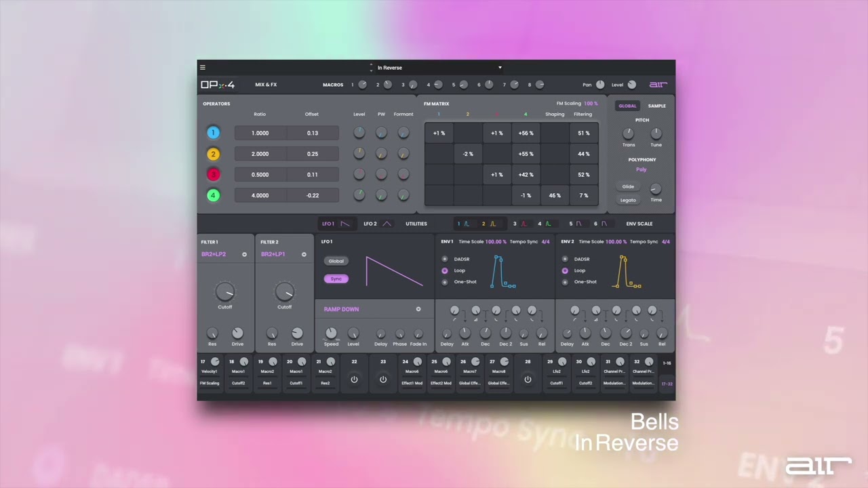Change the Polyphony mode Poly
The height and width of the screenshot is (488, 868).
[x=642, y=169]
